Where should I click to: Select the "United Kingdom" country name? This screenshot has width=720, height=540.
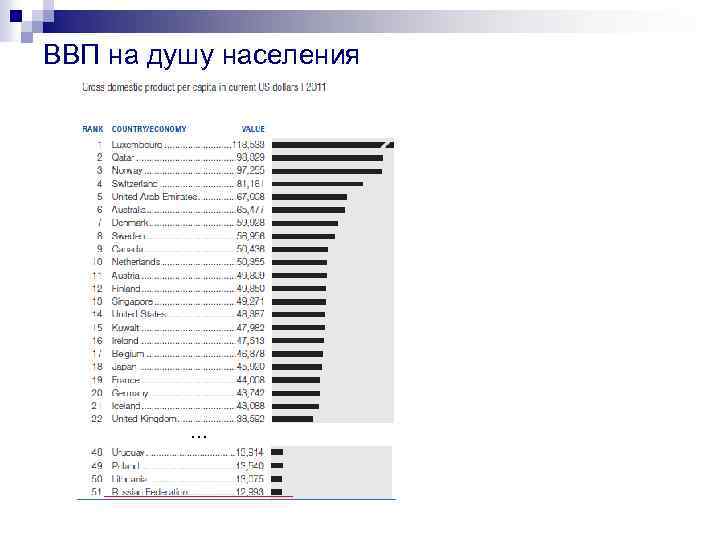pos(144,419)
